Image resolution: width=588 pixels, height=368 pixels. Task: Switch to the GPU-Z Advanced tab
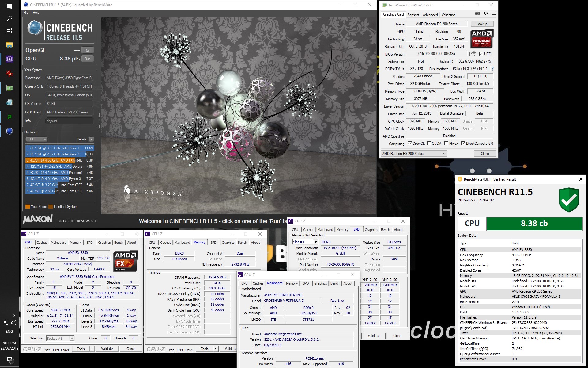(430, 15)
